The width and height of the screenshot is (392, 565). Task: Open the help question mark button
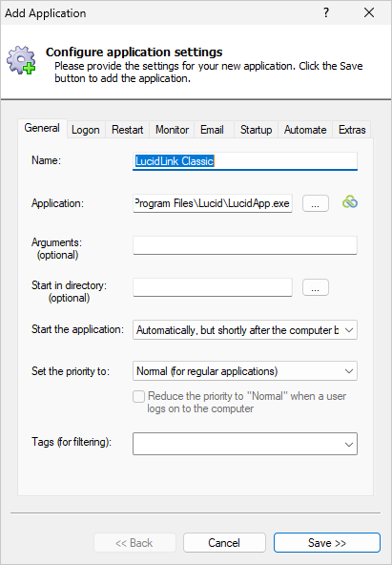click(x=326, y=13)
